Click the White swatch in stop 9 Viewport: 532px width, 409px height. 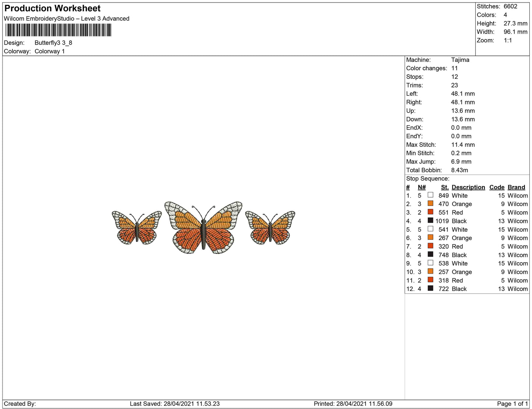coord(430,263)
